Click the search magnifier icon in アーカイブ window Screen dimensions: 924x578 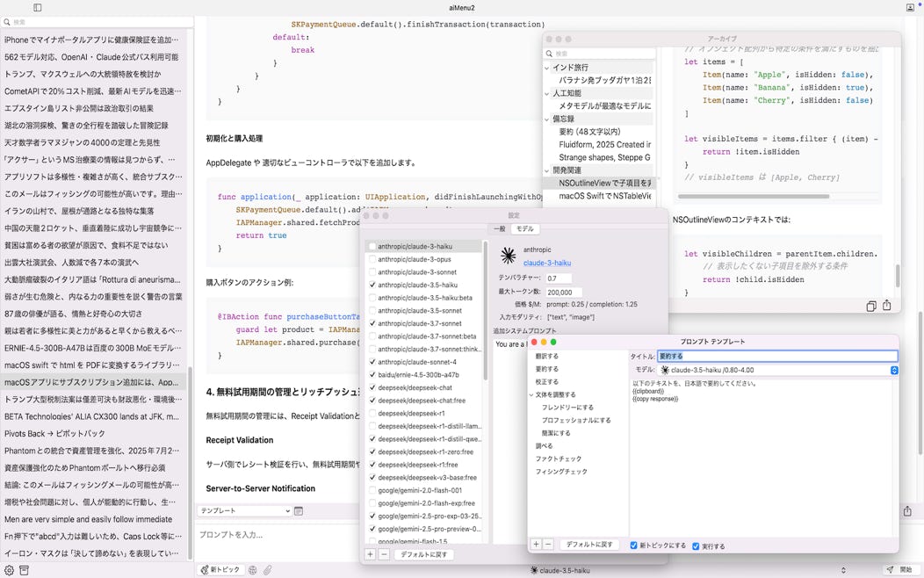coord(549,54)
